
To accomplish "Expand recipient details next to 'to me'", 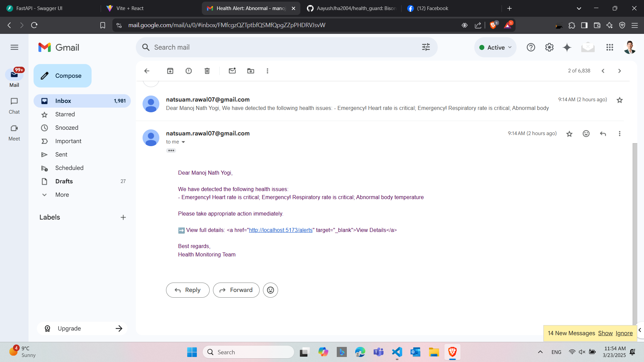I will point(183,142).
